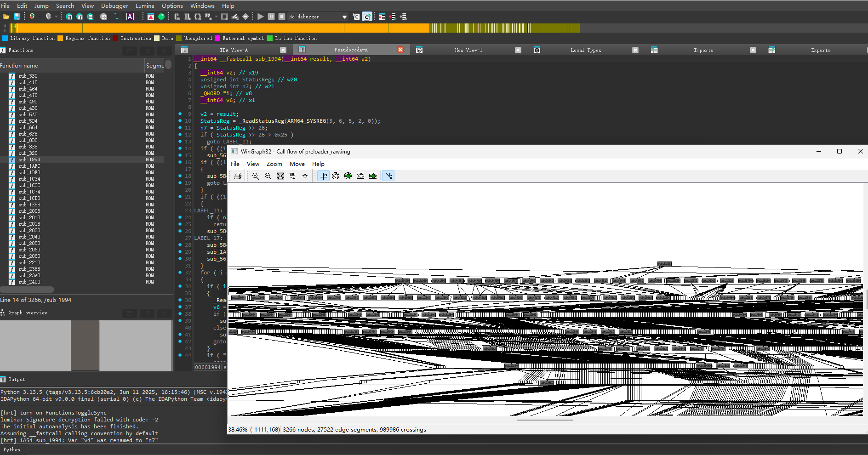Expand the text style 'A' dropdown arrow
This screenshot has height=455, width=868.
coord(137,17)
